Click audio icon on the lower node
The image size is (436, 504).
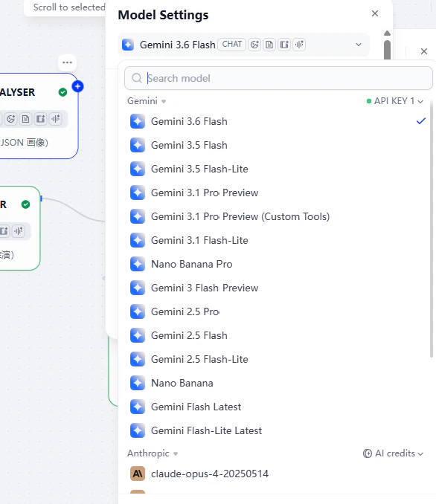[x=19, y=230]
